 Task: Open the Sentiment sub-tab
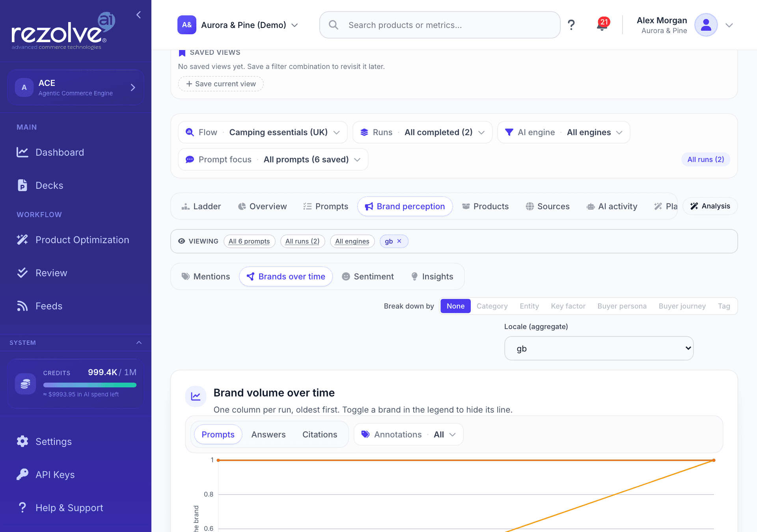[368, 277]
